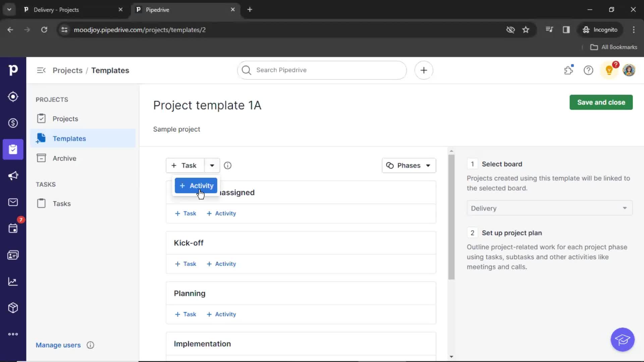Click the info tooltip icon near Task button
Screen dimensions: 644x362
(228, 165)
